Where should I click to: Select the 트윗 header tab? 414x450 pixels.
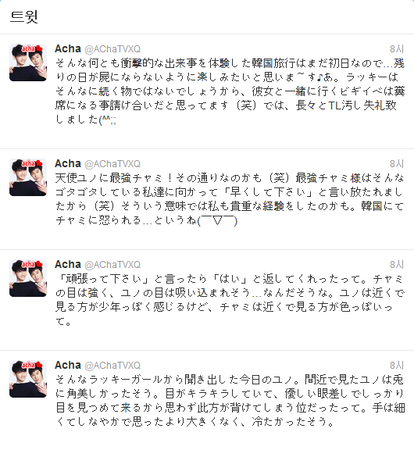(24, 17)
